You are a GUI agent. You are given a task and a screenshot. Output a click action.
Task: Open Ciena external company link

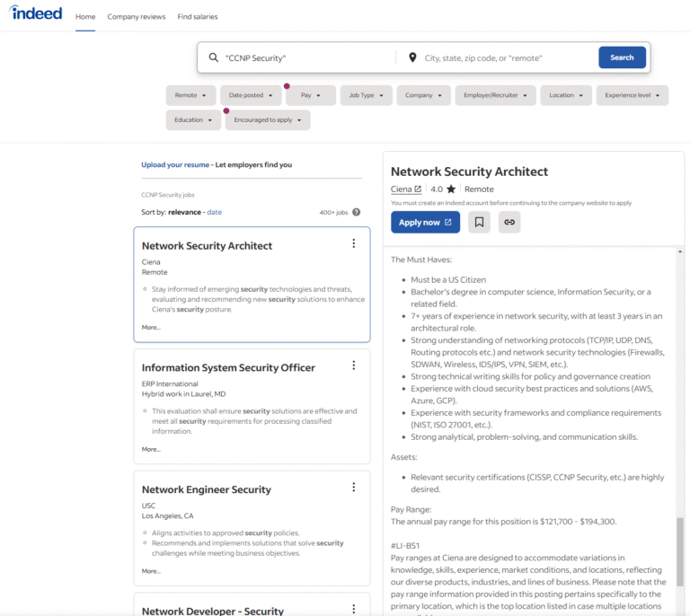pos(406,189)
